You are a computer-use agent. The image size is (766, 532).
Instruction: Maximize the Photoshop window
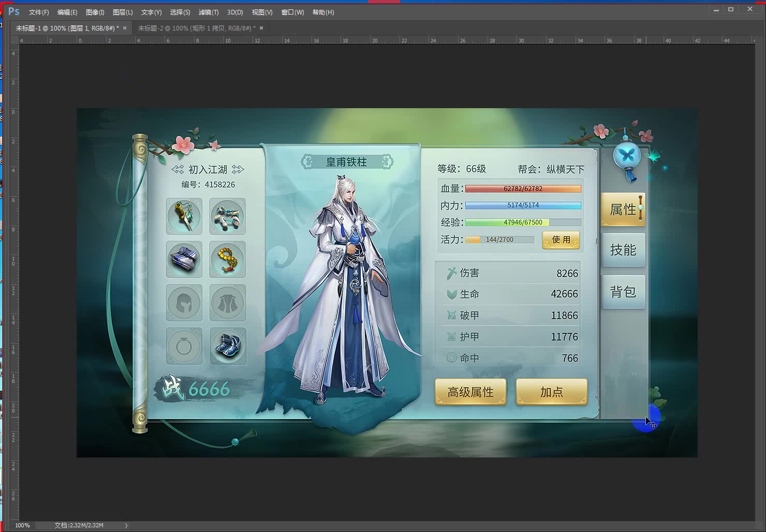(731, 9)
